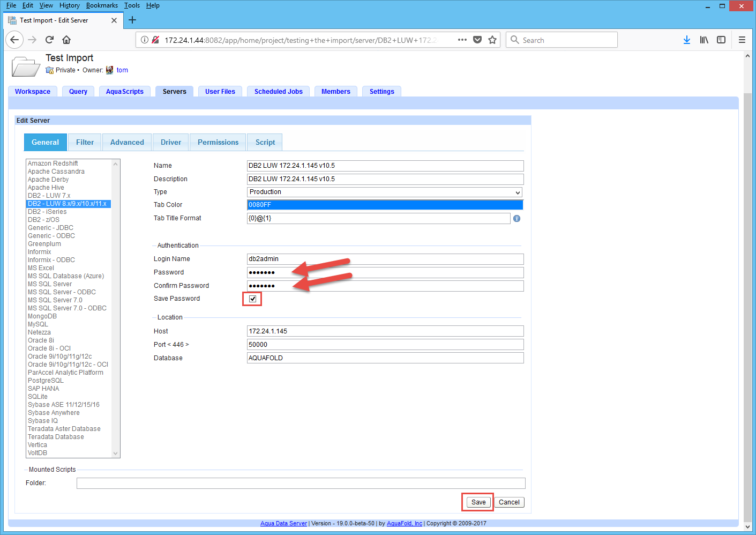Click the Tab Color field showing 0080FF
Screen dimensions: 756x535
(x=385, y=205)
